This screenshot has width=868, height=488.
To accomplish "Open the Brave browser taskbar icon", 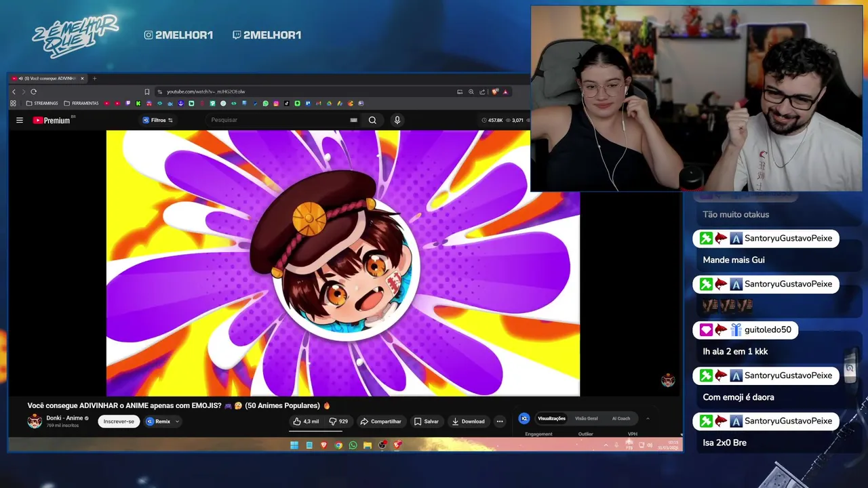I will [323, 445].
